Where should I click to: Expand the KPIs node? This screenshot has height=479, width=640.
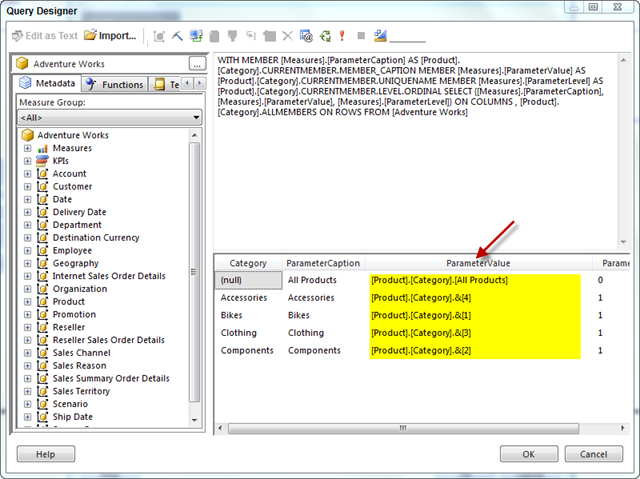pyautogui.click(x=27, y=161)
